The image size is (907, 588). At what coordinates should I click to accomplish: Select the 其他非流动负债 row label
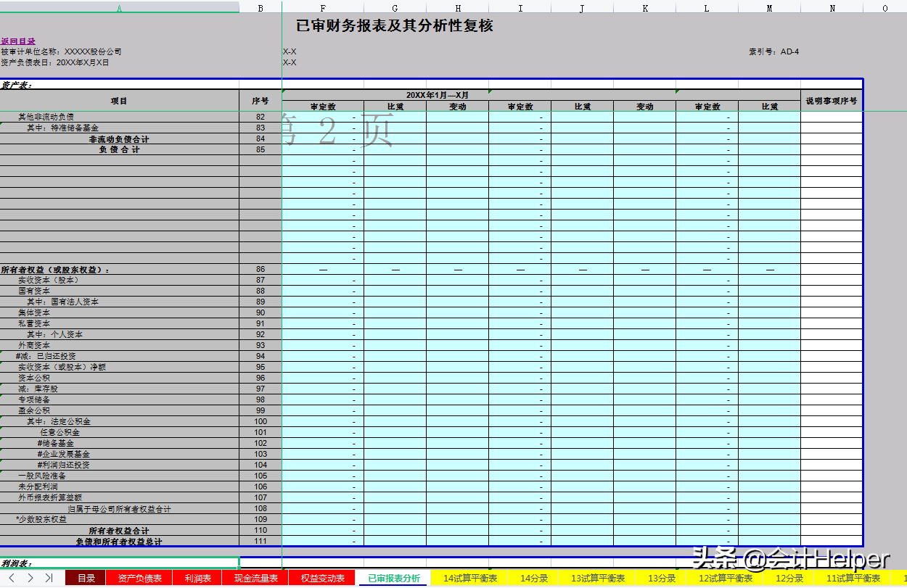pyautogui.click(x=119, y=117)
